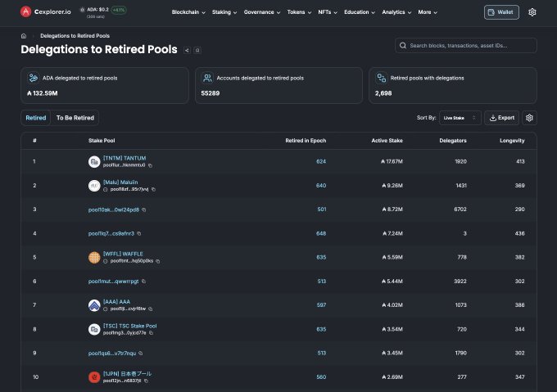Click the Delegations to Retired Pools breadcrumb
This screenshot has width=557, height=392.
(75, 36)
